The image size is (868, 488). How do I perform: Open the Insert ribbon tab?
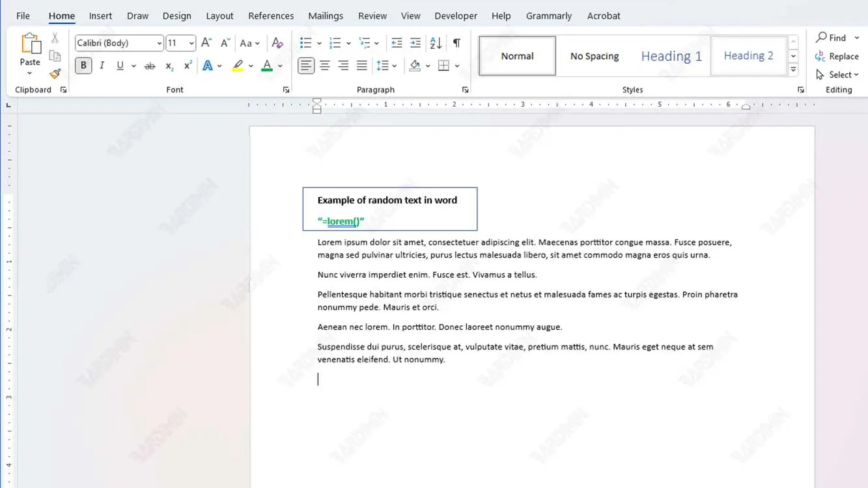click(x=100, y=16)
